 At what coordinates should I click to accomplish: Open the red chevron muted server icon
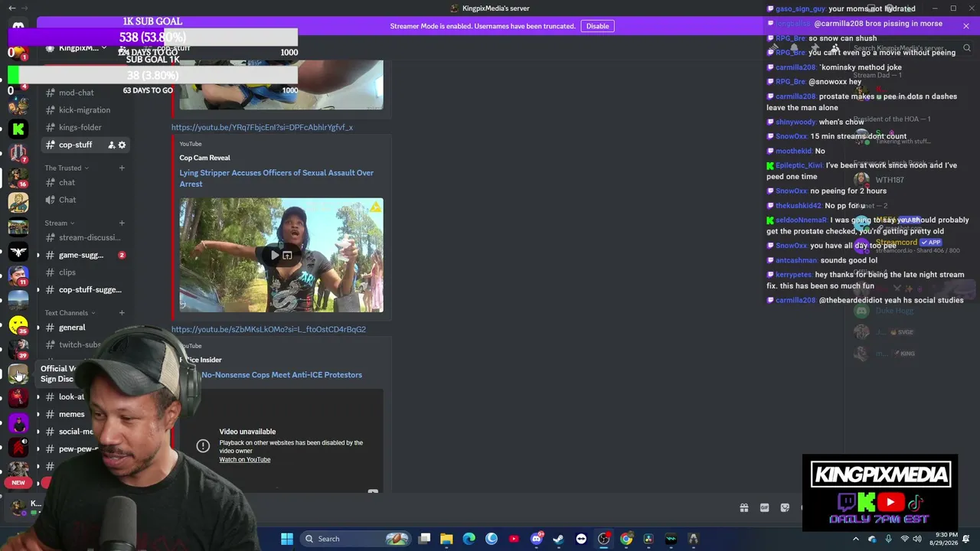point(18,446)
